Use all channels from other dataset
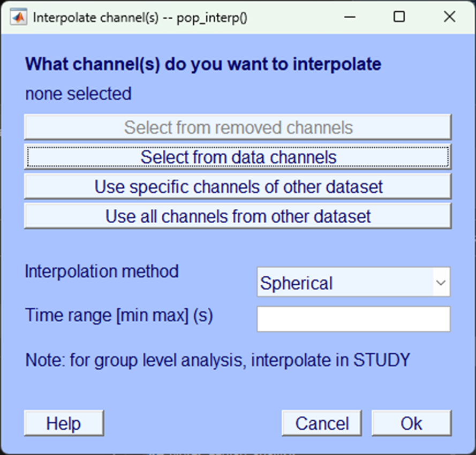The height and width of the screenshot is (455, 476). 238,216
